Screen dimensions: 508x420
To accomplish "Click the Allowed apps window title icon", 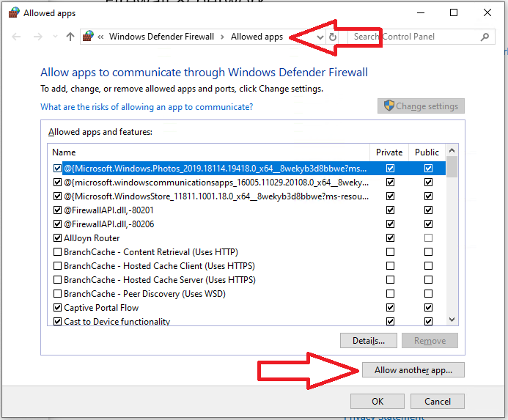I will tap(14, 13).
